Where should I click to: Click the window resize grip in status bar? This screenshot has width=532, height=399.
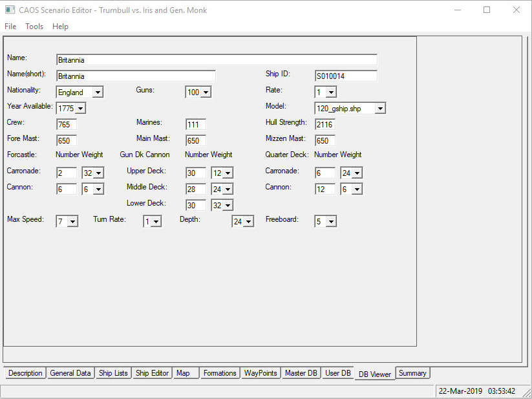[527, 393]
